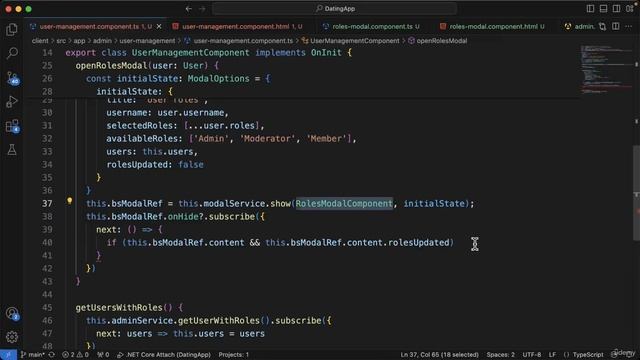Click the editor vertical scrollbar
The image size is (640, 360).
(636, 192)
